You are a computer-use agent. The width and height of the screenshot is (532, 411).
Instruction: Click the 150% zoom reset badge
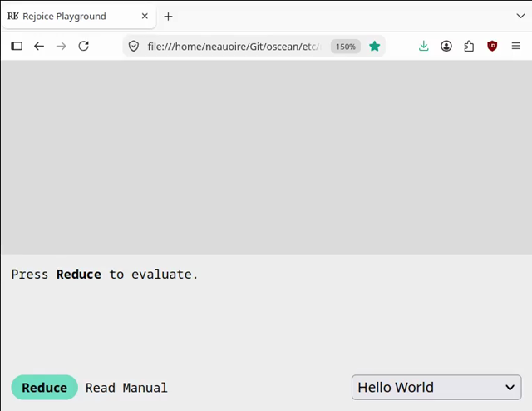[x=346, y=47]
